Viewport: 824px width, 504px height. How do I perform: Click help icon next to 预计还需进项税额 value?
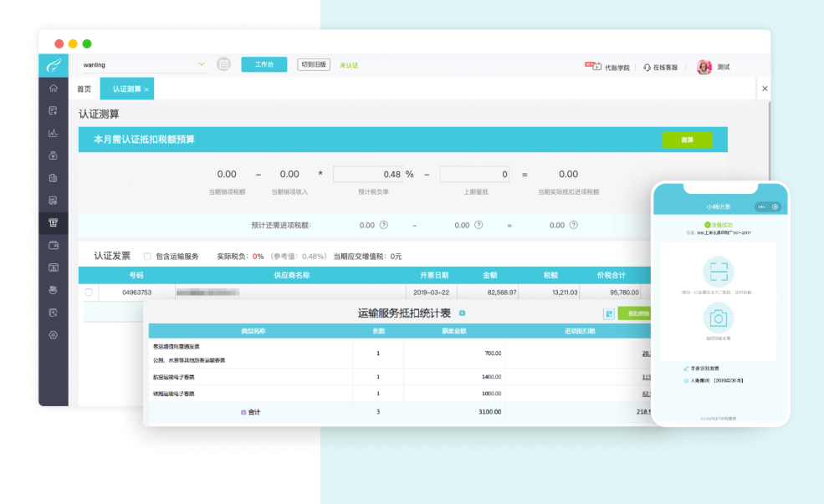(x=384, y=225)
